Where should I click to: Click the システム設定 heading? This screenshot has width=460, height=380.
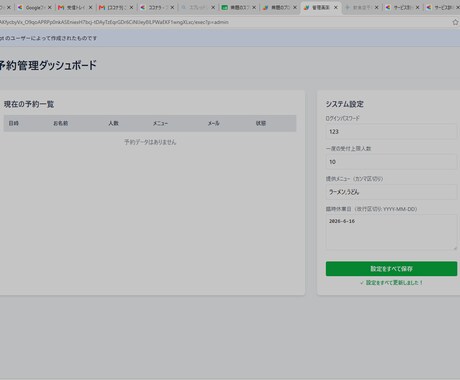[x=345, y=104]
